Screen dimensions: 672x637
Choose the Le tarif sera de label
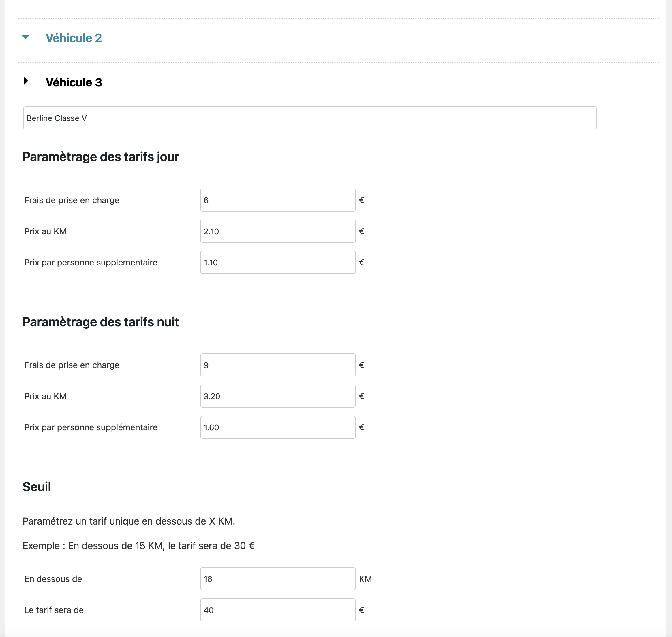click(x=54, y=610)
